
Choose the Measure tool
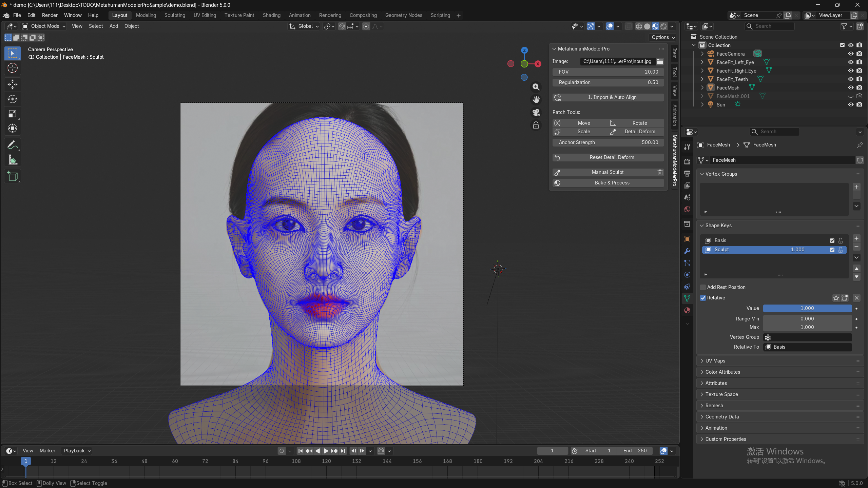click(x=13, y=160)
